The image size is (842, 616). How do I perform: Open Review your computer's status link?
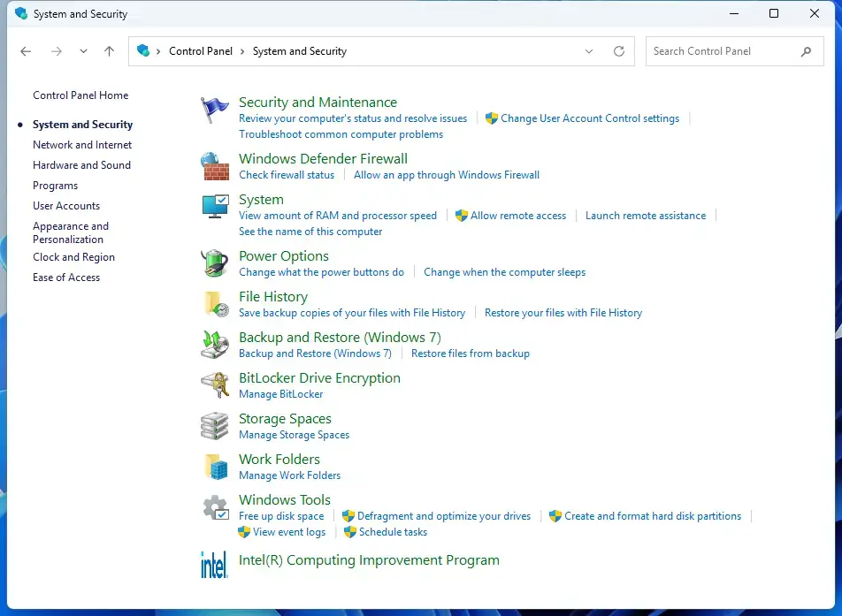click(x=353, y=118)
